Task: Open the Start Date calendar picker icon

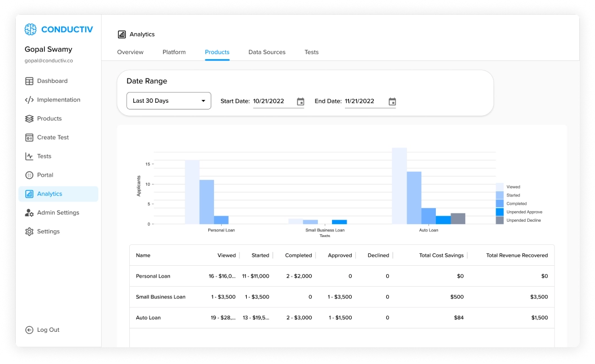Action: 300,102
